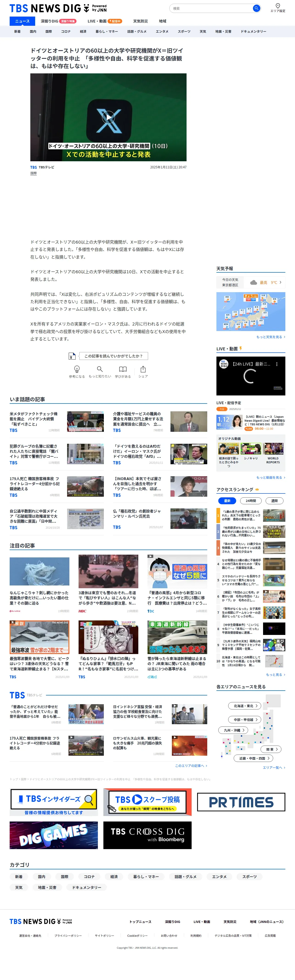
Task: Open the 深掘りDIG tab
Action: click(58, 21)
